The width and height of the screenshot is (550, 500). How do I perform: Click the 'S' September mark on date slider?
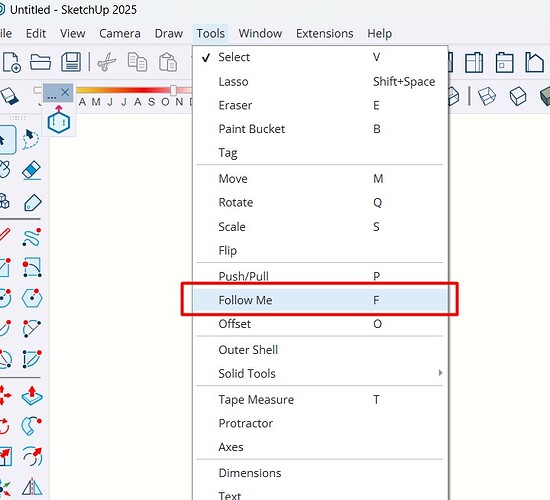pos(151,102)
